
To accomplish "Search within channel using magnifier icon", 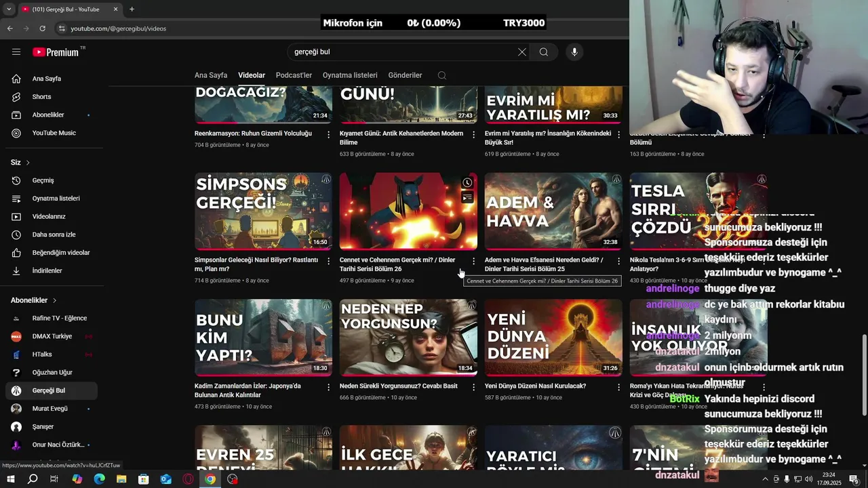I will coord(442,75).
